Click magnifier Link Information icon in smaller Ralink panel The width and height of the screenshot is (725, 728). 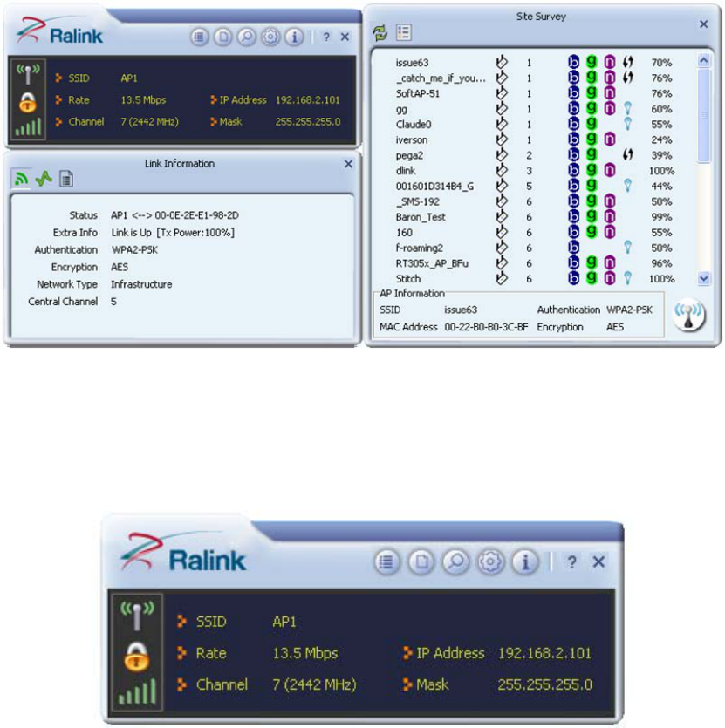click(x=247, y=37)
